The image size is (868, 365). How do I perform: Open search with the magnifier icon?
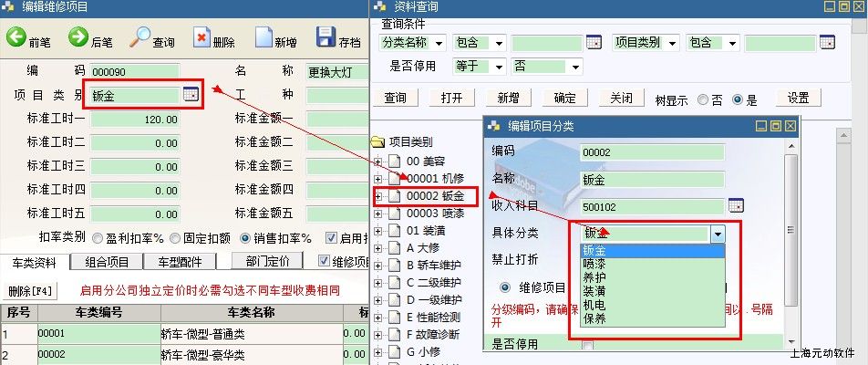140,38
